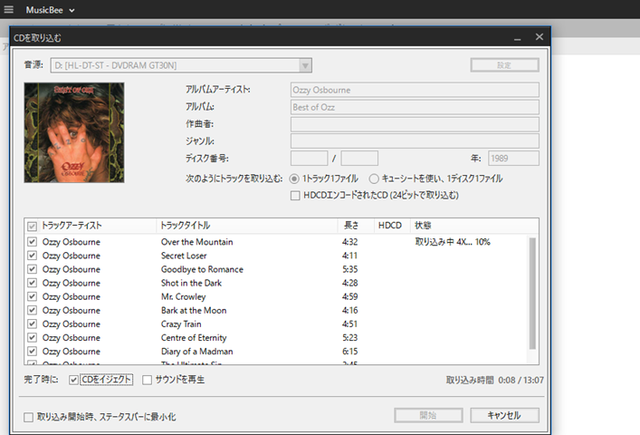Select the title Shot in the Dark
The image size is (640, 435).
(x=191, y=283)
